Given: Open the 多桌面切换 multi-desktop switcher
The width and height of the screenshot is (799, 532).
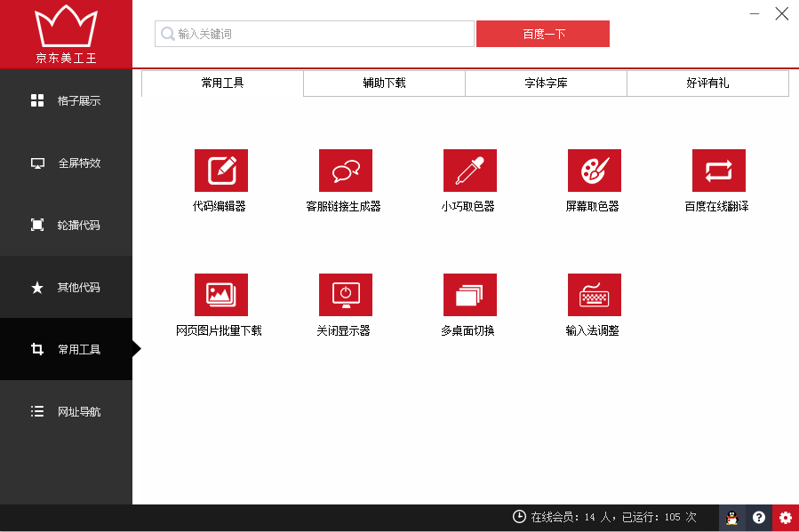Looking at the screenshot, I should (469, 295).
